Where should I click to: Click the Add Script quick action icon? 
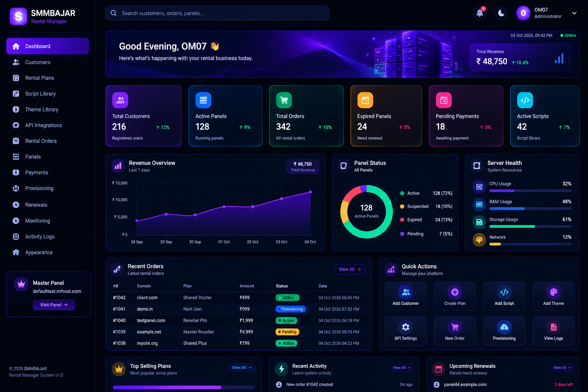(504, 292)
